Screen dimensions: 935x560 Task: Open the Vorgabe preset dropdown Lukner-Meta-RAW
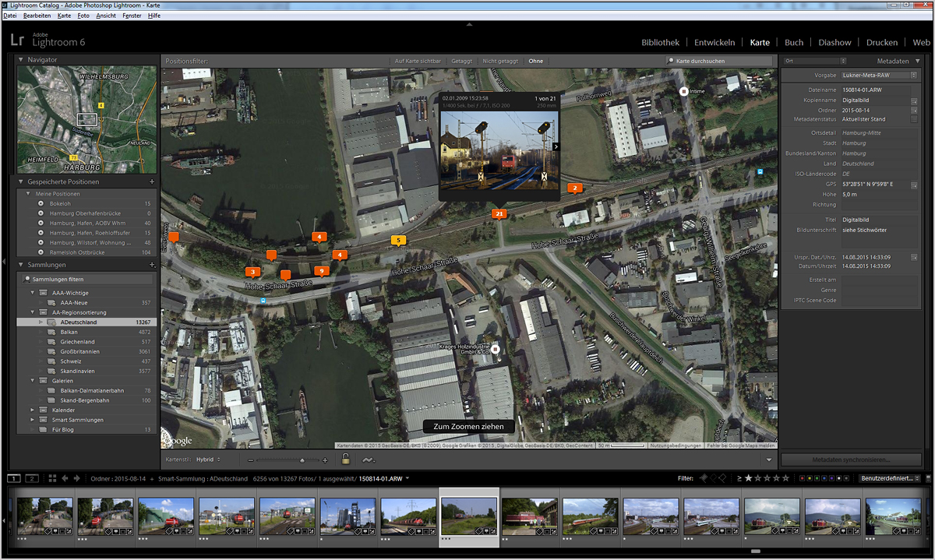[x=880, y=76]
